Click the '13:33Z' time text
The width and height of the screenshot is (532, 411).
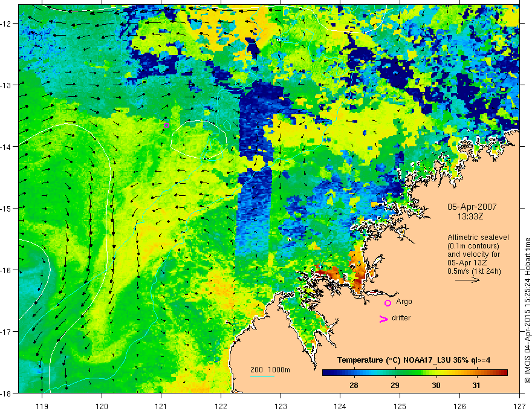tap(470, 216)
